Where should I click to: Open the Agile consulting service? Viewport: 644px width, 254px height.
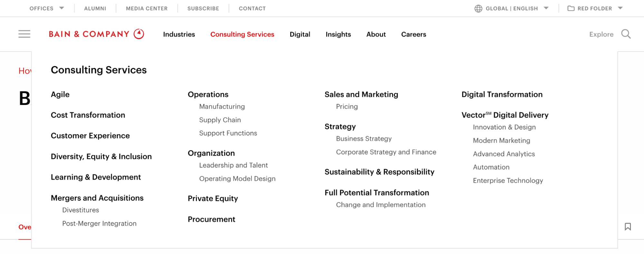click(x=60, y=94)
